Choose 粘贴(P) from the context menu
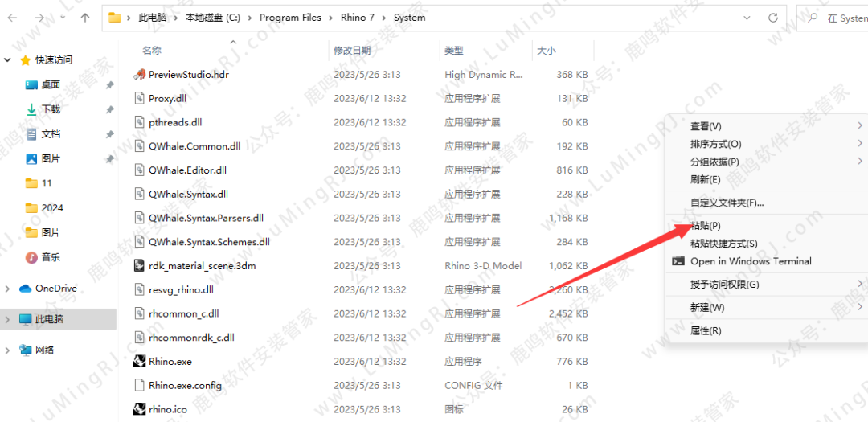This screenshot has width=868, height=422. point(705,226)
